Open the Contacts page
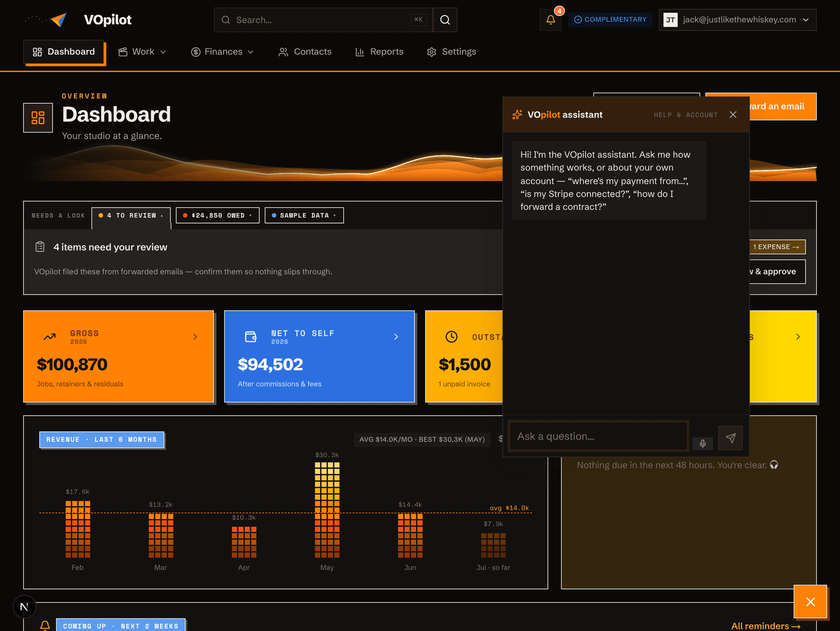The image size is (840, 631). [x=305, y=52]
